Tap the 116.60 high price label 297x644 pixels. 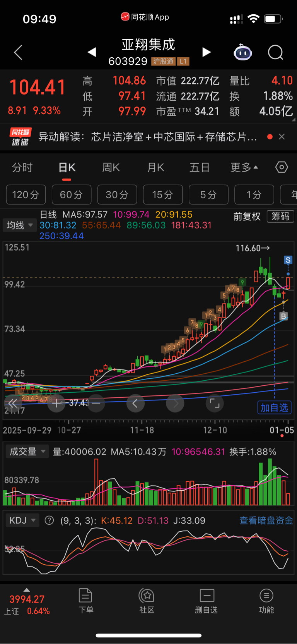[253, 248]
